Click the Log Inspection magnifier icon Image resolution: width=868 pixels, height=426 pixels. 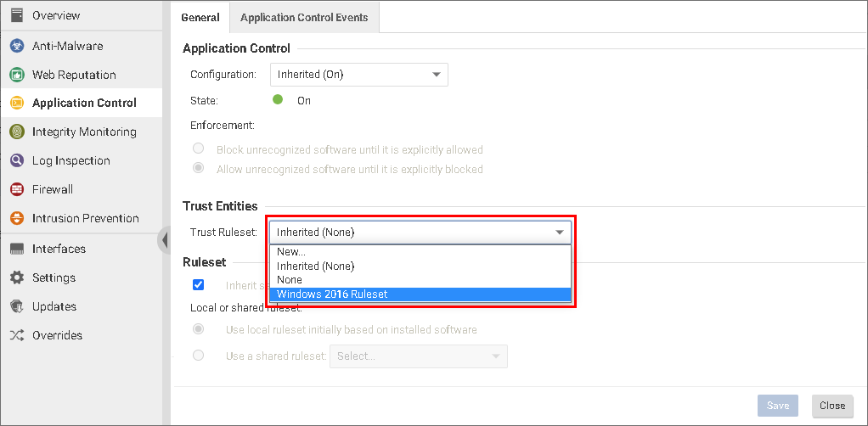click(16, 160)
